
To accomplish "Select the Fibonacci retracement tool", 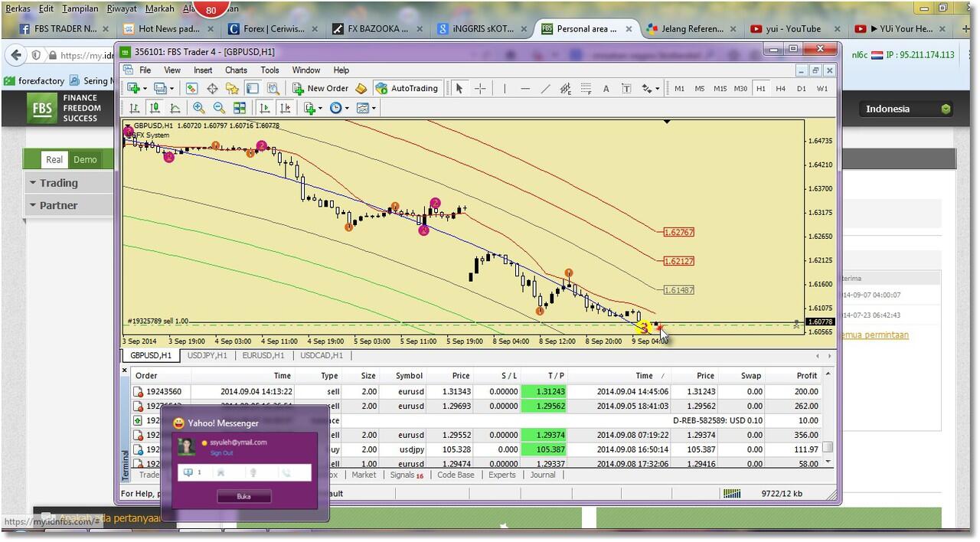I will [x=586, y=88].
